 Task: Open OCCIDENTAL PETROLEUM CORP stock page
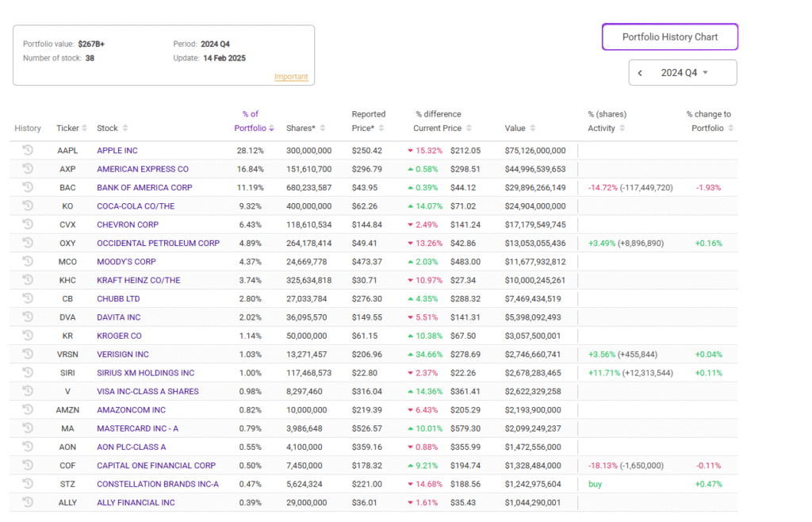158,244
